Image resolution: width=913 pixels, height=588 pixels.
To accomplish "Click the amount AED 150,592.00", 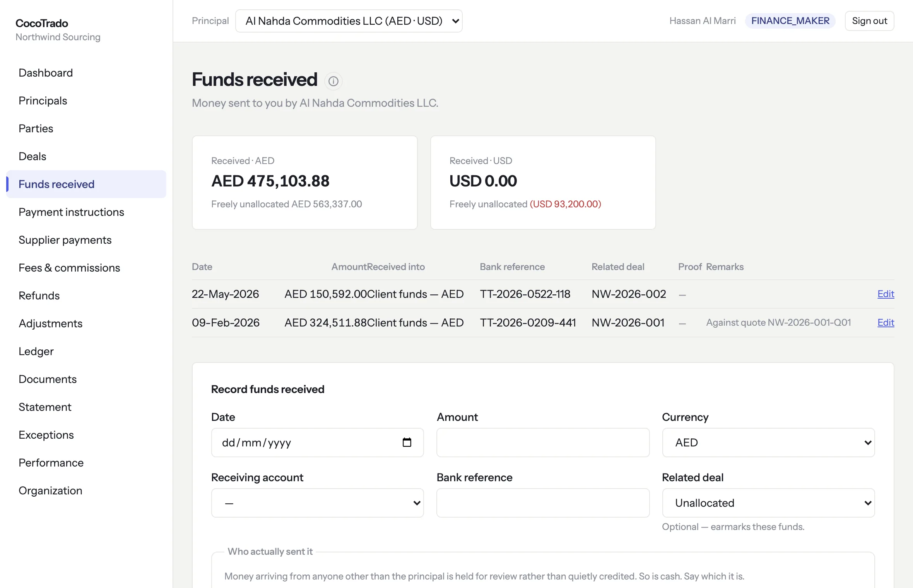I will (x=326, y=294).
